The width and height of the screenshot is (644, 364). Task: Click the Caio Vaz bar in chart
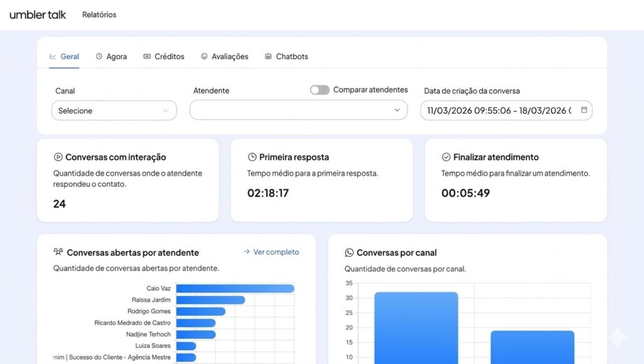click(235, 289)
